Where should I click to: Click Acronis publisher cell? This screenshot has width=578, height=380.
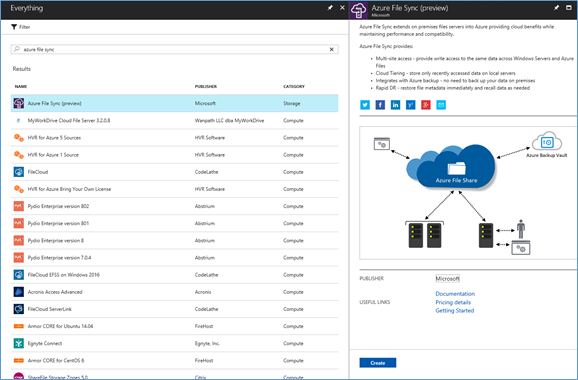click(x=203, y=292)
